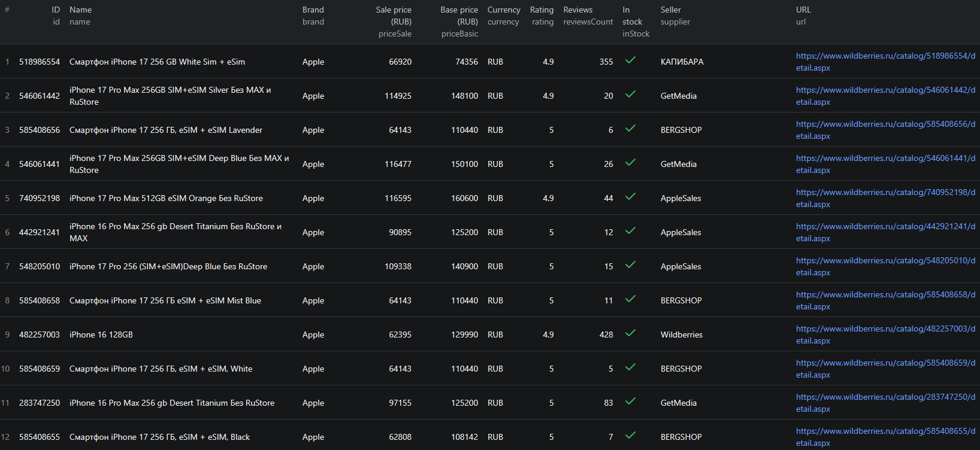Click in-stock checkmark for product 585408655
This screenshot has height=450, width=980.
(630, 435)
